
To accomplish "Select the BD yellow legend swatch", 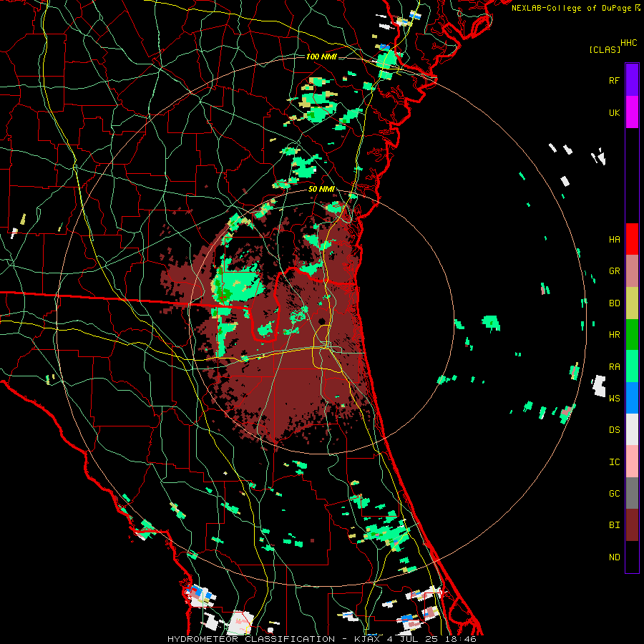I will point(632,303).
